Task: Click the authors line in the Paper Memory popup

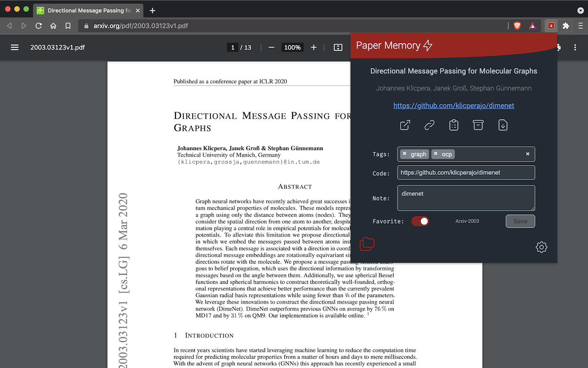Action: coord(454,88)
